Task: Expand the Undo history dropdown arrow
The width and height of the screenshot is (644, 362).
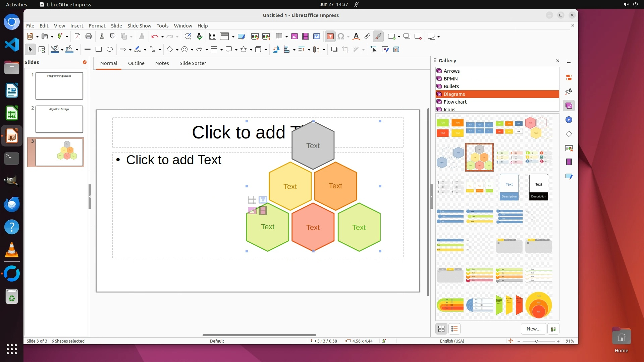Action: pos(162,37)
